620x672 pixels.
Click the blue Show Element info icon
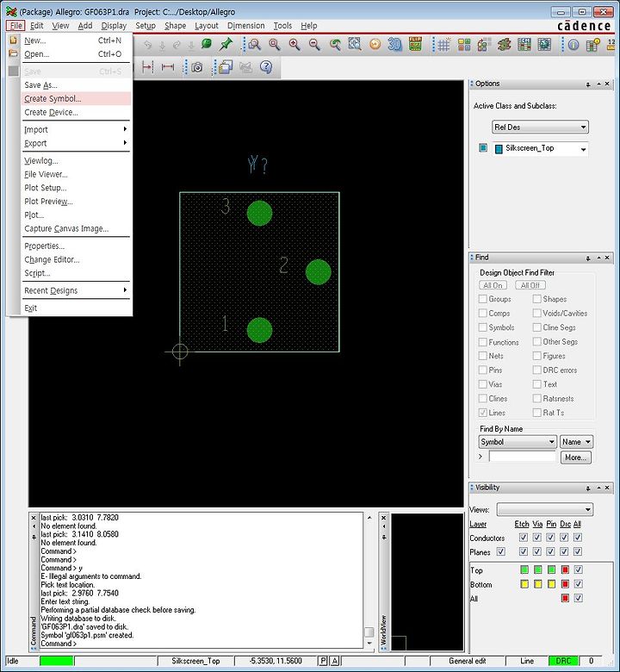pos(573,45)
